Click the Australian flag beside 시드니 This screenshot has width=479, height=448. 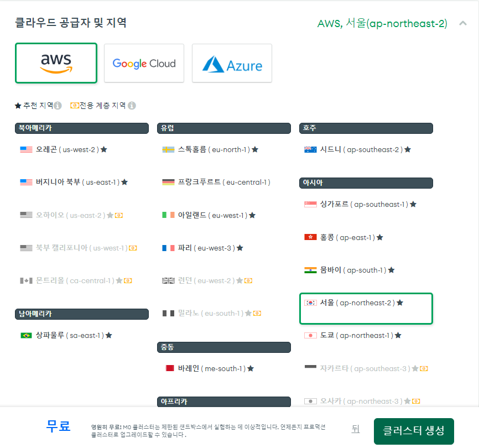(310, 150)
